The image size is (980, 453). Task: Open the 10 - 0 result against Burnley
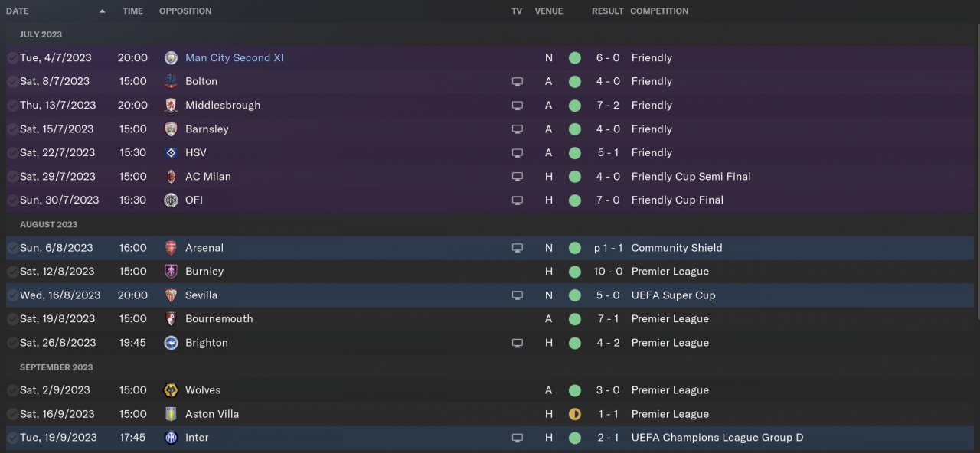(x=608, y=272)
